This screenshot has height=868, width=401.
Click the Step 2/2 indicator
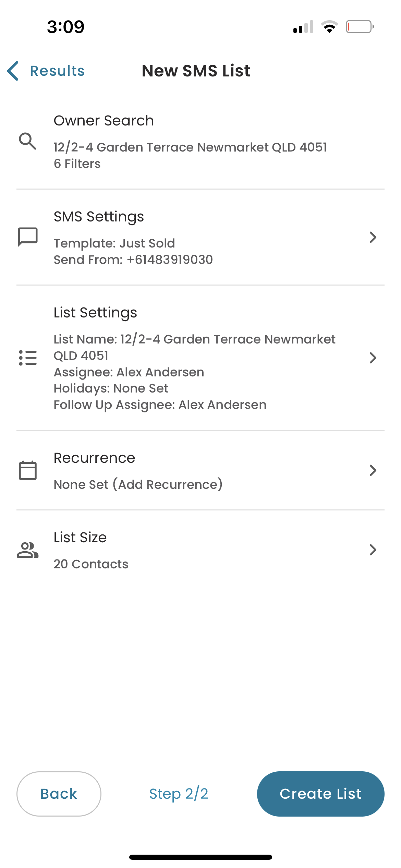click(179, 794)
